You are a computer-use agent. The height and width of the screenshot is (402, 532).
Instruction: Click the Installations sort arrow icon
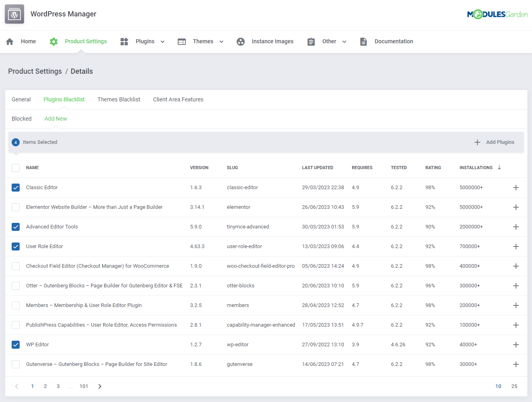500,168
